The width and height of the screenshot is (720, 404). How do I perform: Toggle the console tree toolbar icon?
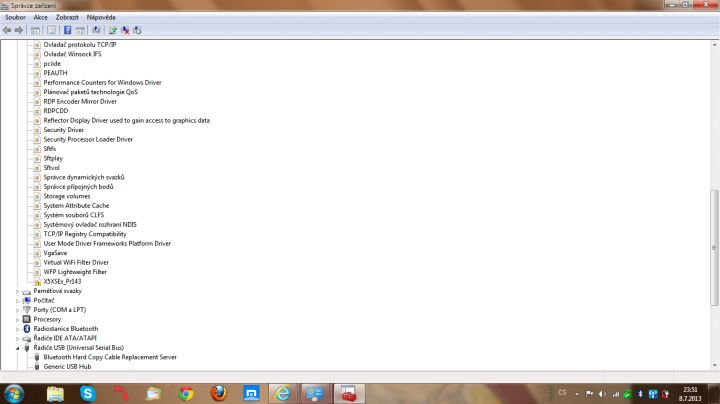pyautogui.click(x=35, y=30)
